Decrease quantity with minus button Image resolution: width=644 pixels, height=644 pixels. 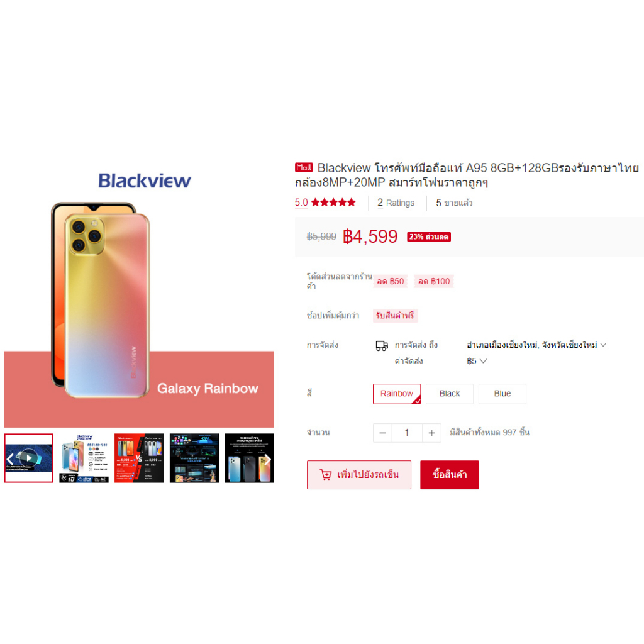[x=382, y=433]
